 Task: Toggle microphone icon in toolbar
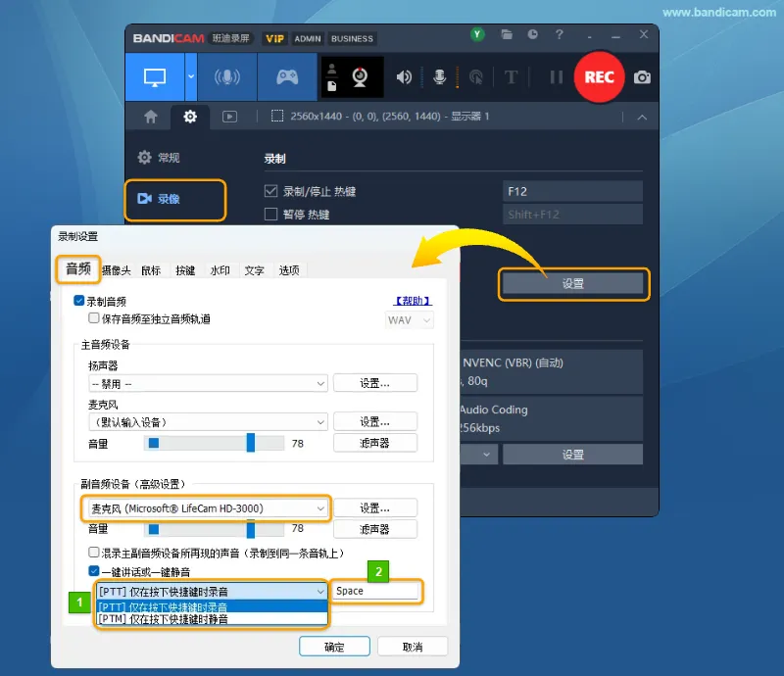pyautogui.click(x=439, y=77)
